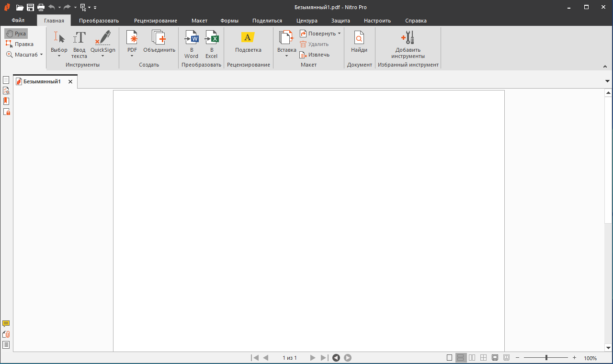The height and width of the screenshot is (364, 613).
Task: Switch to single page view mode
Action: (x=449, y=357)
